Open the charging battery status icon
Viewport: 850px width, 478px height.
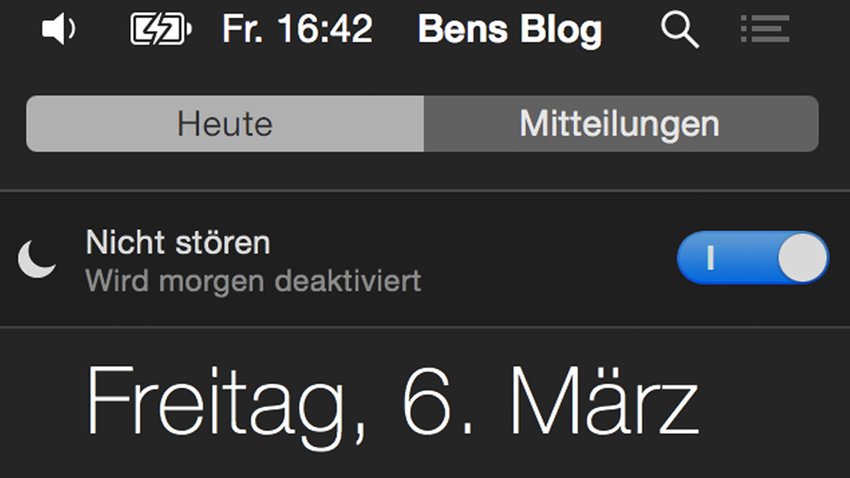coord(160,29)
